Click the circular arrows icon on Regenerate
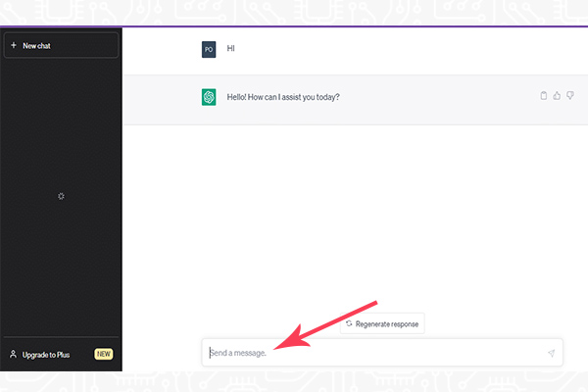Viewport: 588px width, 392px height. 349,323
